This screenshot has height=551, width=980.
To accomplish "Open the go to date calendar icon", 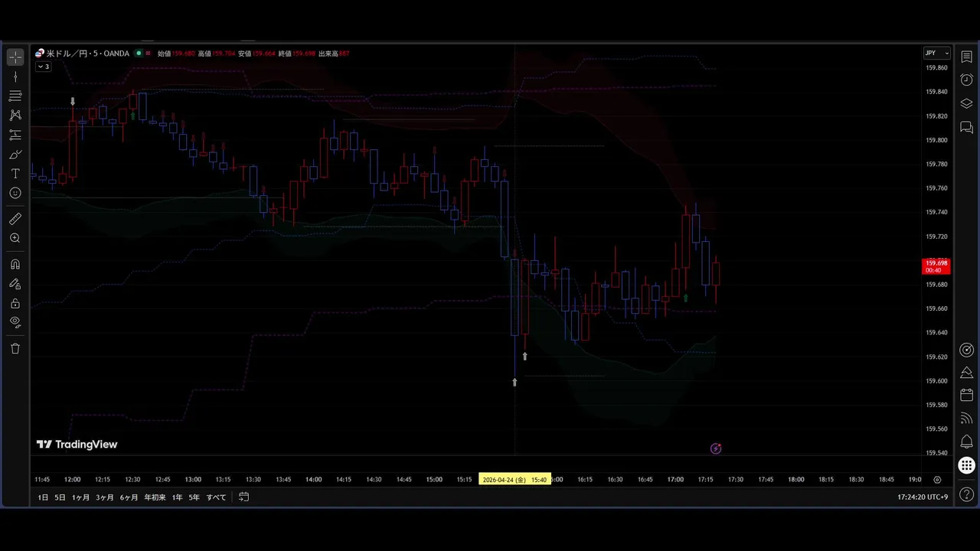I will click(243, 497).
